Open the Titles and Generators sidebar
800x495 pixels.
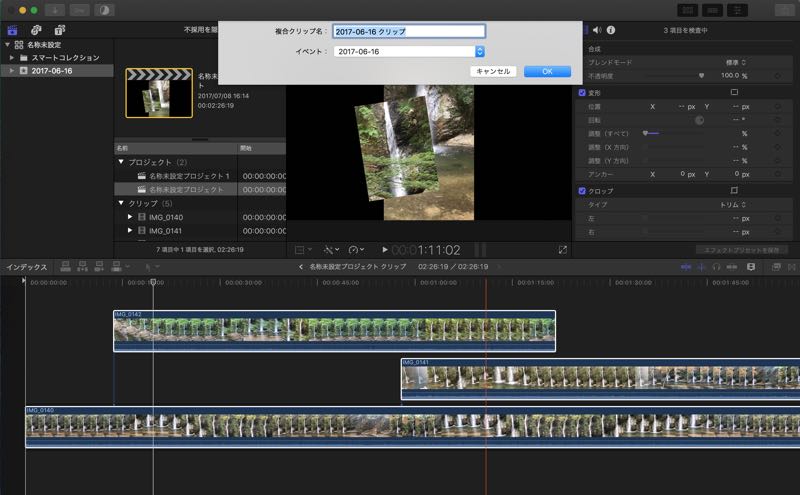[x=60, y=30]
